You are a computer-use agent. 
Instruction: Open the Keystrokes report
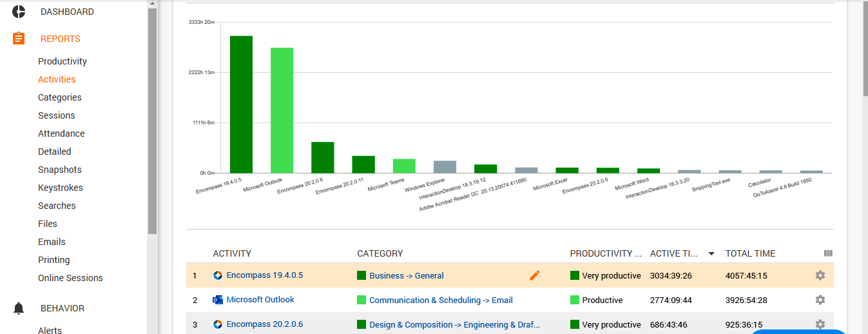coord(61,188)
